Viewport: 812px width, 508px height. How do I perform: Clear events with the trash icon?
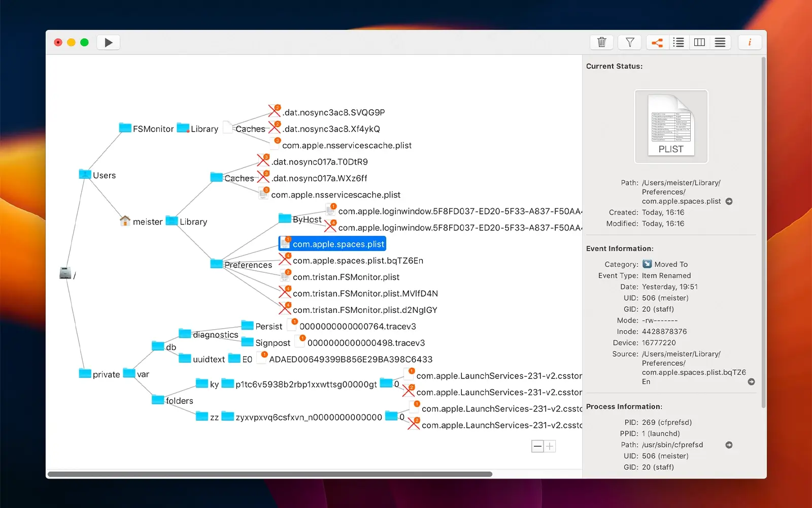tap(602, 43)
